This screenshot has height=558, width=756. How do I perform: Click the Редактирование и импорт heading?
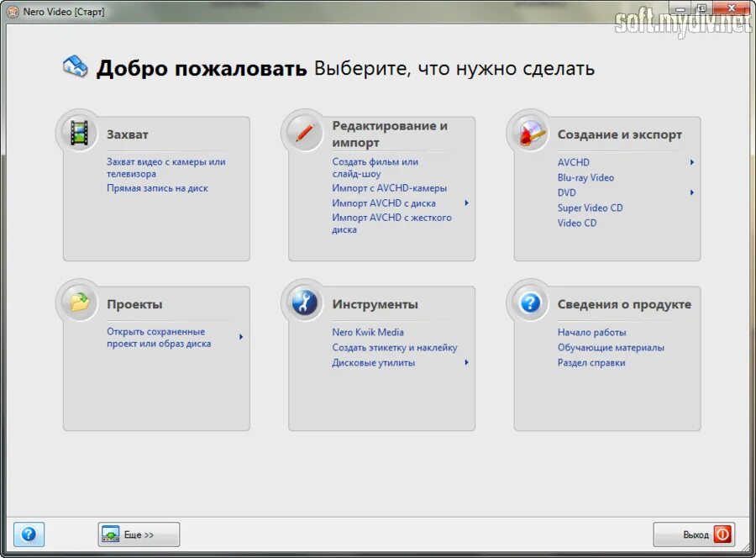[x=390, y=134]
